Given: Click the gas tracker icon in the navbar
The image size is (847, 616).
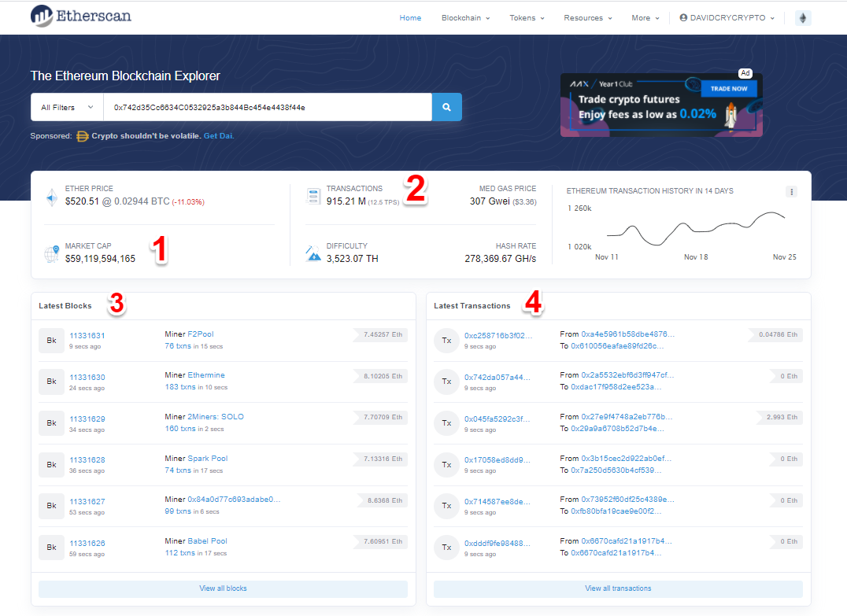Looking at the screenshot, I should point(802,17).
